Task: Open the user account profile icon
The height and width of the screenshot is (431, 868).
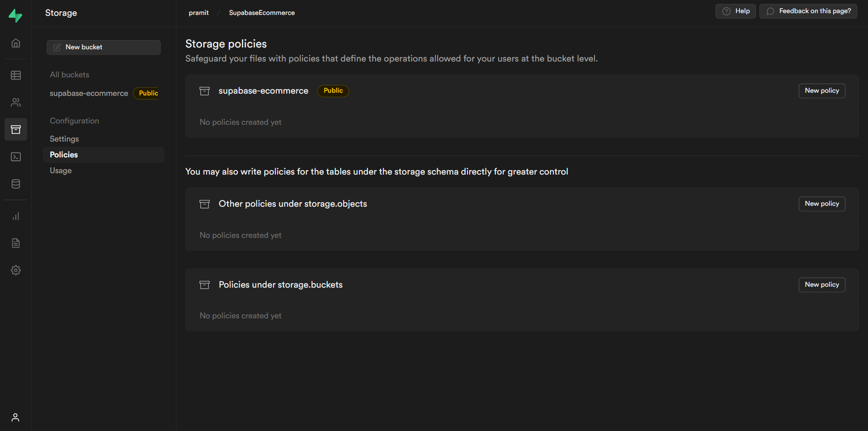Action: 15,417
